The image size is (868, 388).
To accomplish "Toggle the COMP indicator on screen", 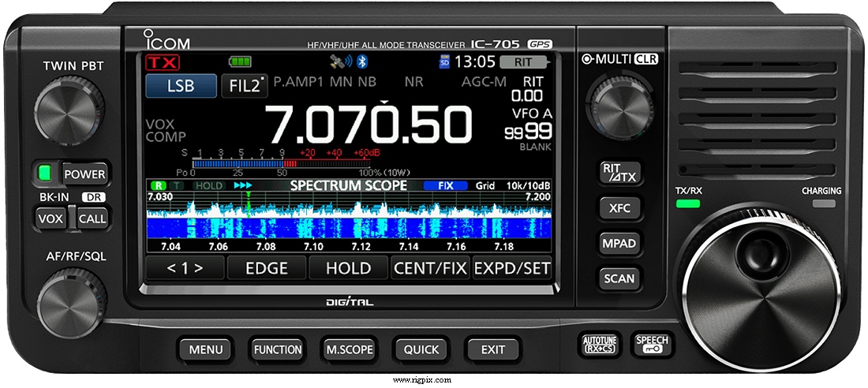I will [166, 136].
